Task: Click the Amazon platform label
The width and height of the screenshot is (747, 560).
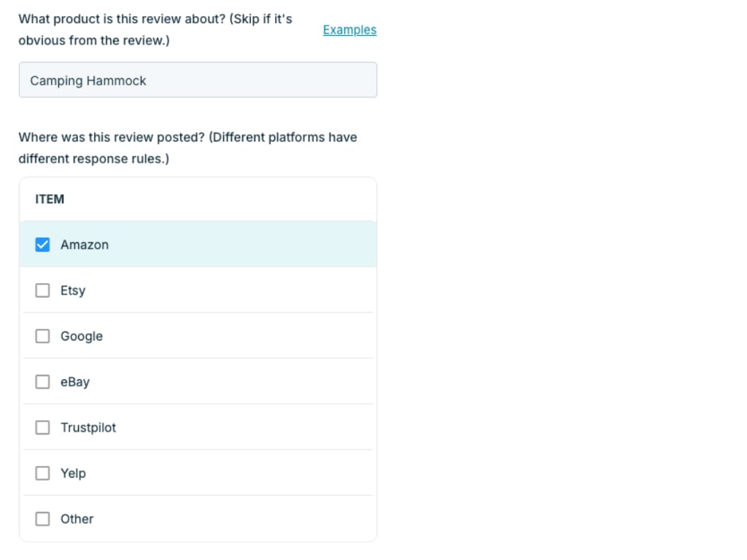Action: pos(85,245)
